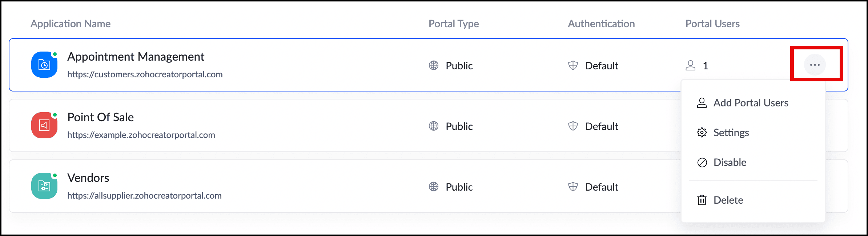
Task: Click the Portal Type column header
Action: point(454,24)
